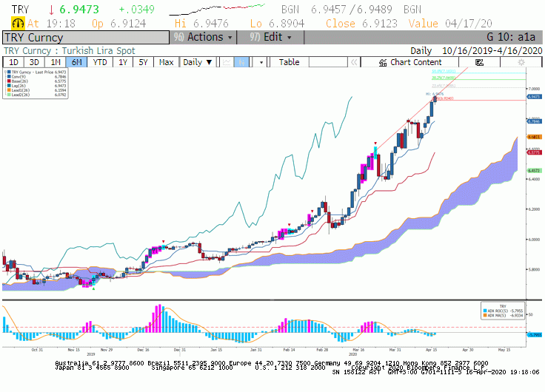Select the 6M range tab

76,62
